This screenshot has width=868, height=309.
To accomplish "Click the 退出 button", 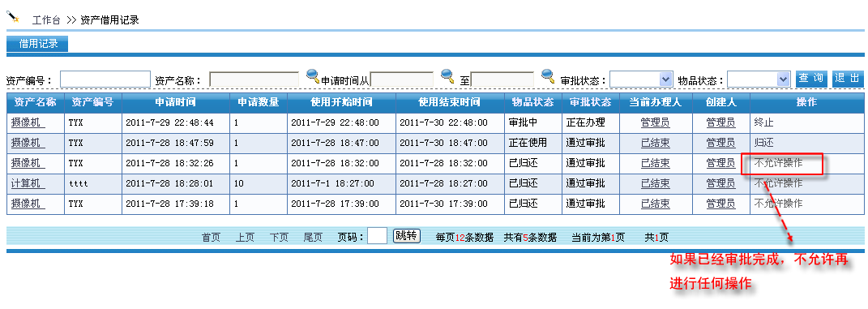I will pyautogui.click(x=847, y=79).
